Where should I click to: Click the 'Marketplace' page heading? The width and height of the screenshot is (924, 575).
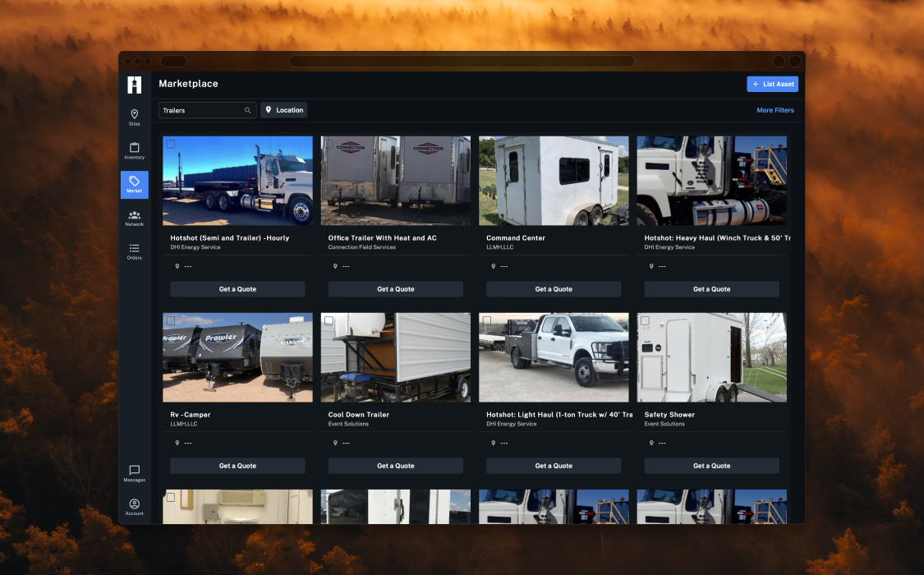click(189, 84)
